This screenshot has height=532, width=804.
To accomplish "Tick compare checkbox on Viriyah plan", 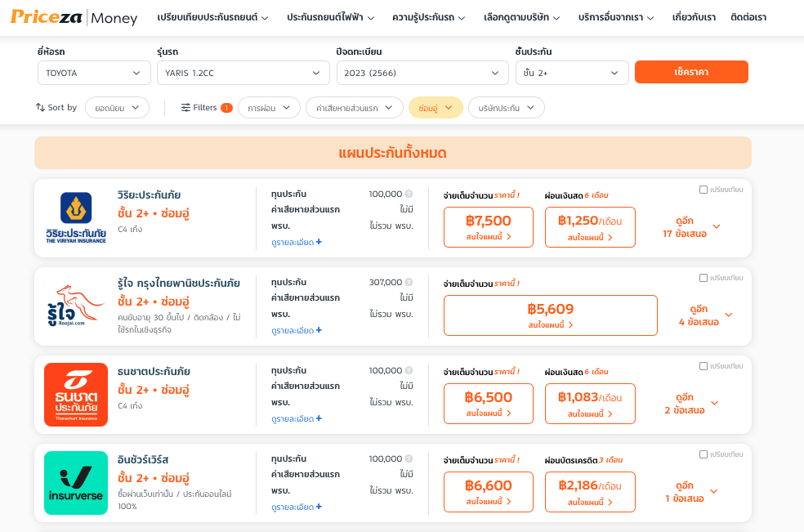I will tap(703, 190).
